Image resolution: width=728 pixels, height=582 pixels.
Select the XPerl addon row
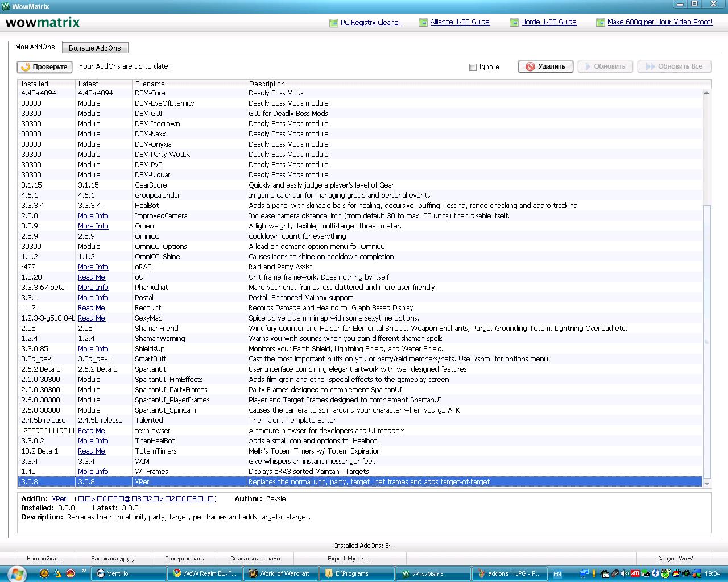point(361,482)
